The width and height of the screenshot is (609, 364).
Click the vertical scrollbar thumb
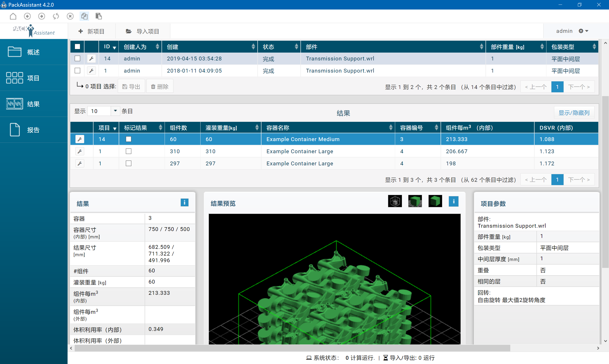coord(605,182)
